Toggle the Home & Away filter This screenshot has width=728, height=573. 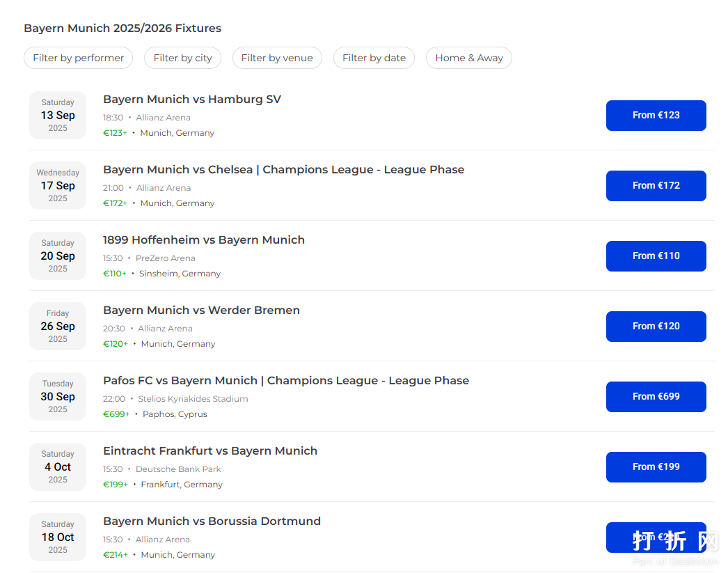[468, 58]
